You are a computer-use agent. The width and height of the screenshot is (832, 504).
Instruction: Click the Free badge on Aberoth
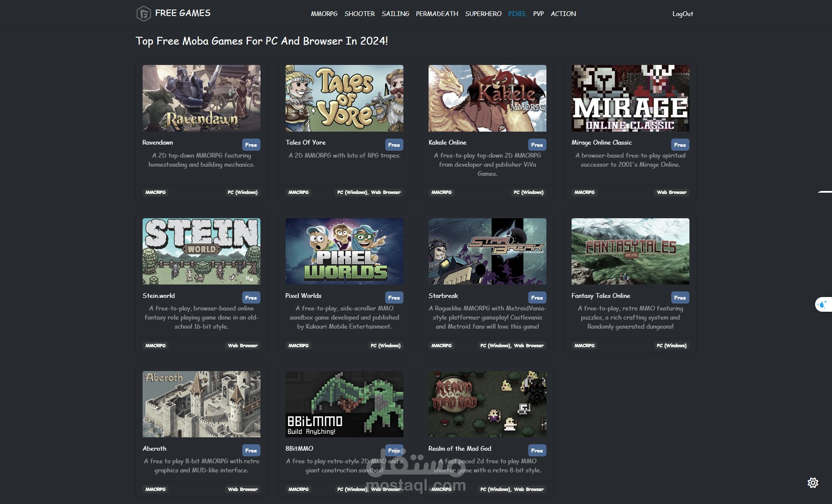251,450
